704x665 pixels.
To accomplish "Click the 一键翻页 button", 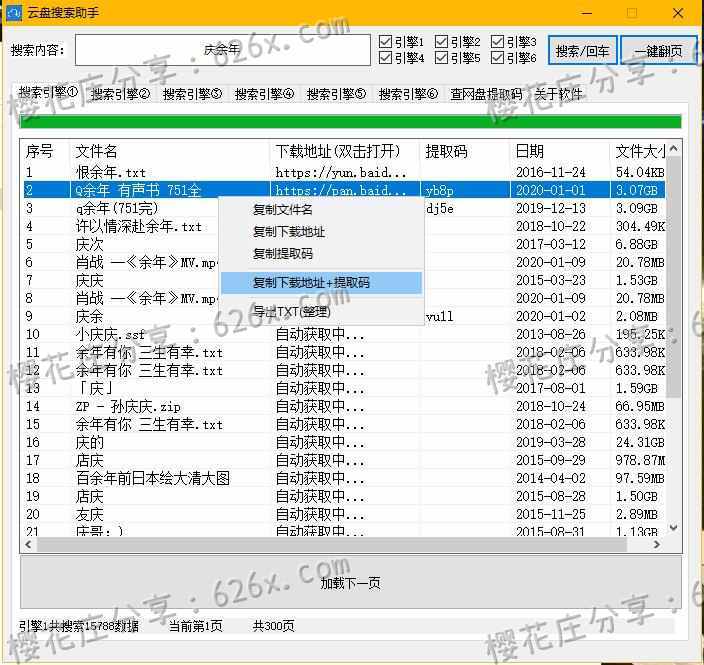I will coord(658,51).
